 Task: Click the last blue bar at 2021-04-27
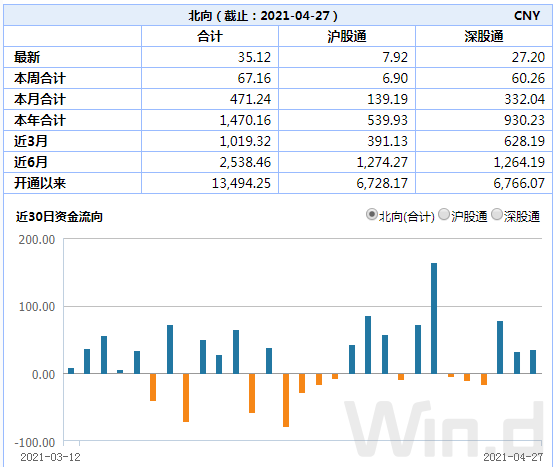coord(533,362)
